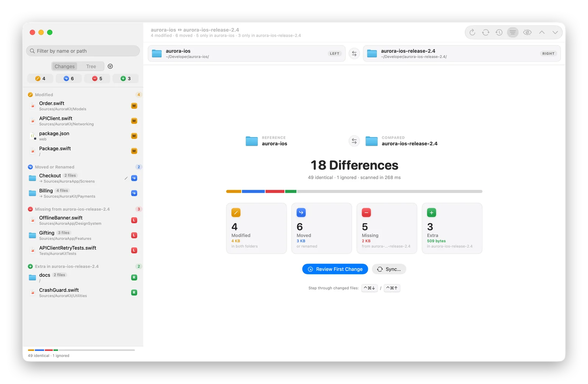Click the next changed file shortcut key
The image size is (588, 384).
pos(369,288)
